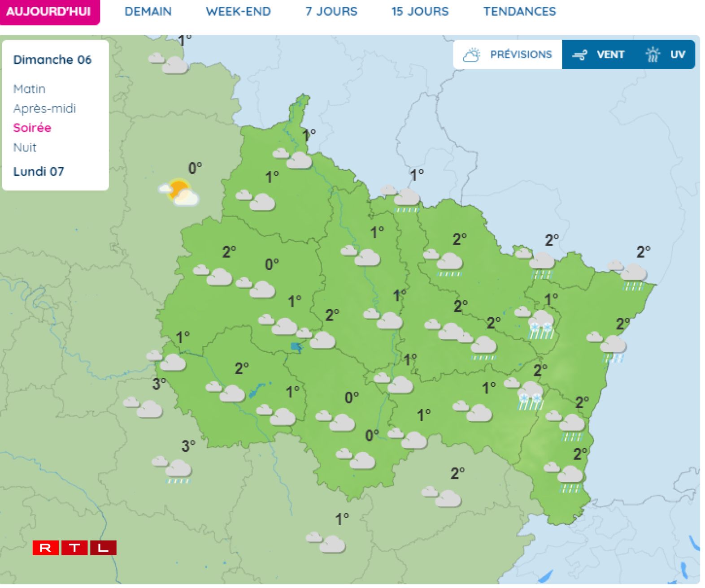
Task: Click the UV sun icon
Action: pos(653,55)
